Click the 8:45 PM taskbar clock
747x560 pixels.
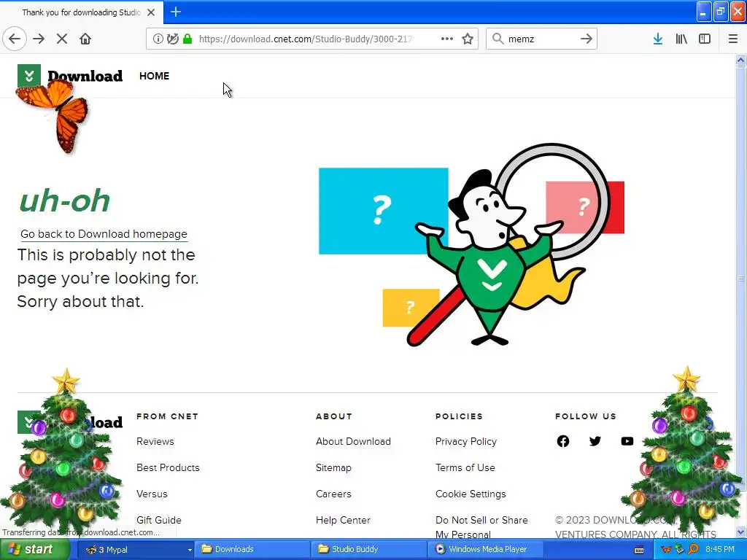tap(720, 550)
